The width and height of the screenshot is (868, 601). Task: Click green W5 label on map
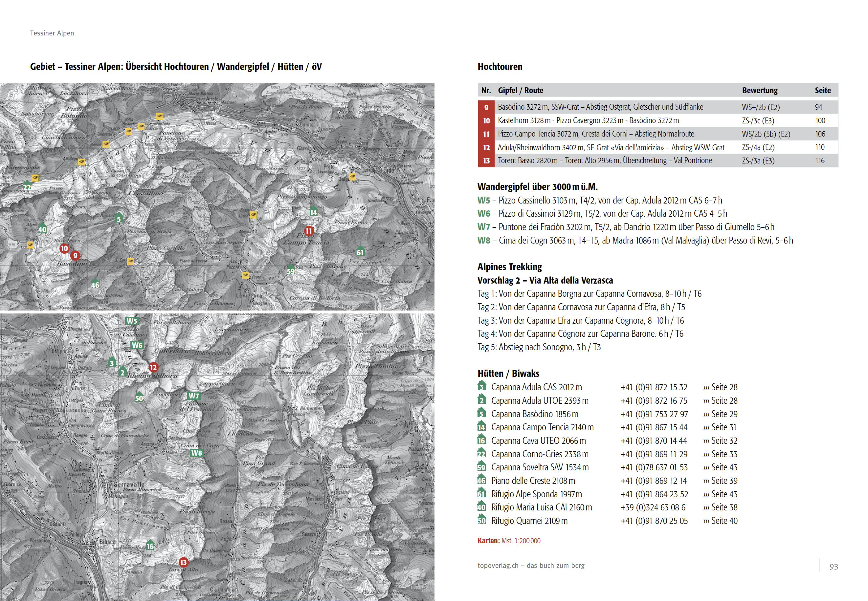click(x=132, y=321)
